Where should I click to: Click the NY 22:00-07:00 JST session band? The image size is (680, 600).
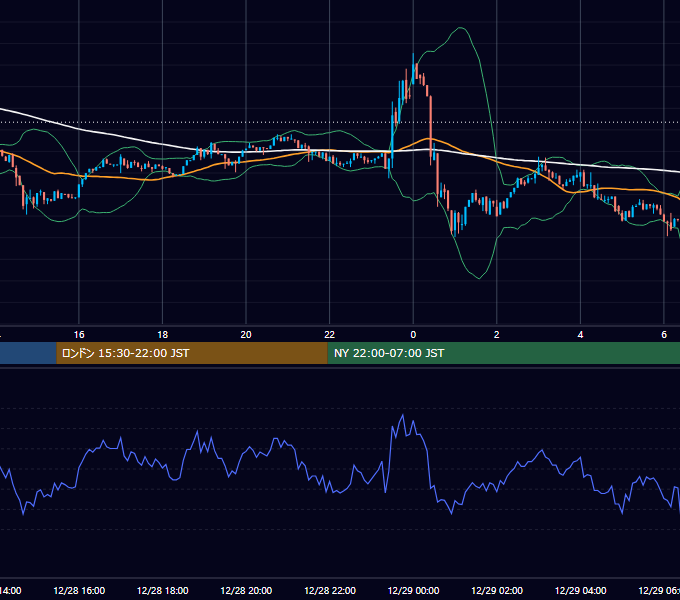coord(503,353)
